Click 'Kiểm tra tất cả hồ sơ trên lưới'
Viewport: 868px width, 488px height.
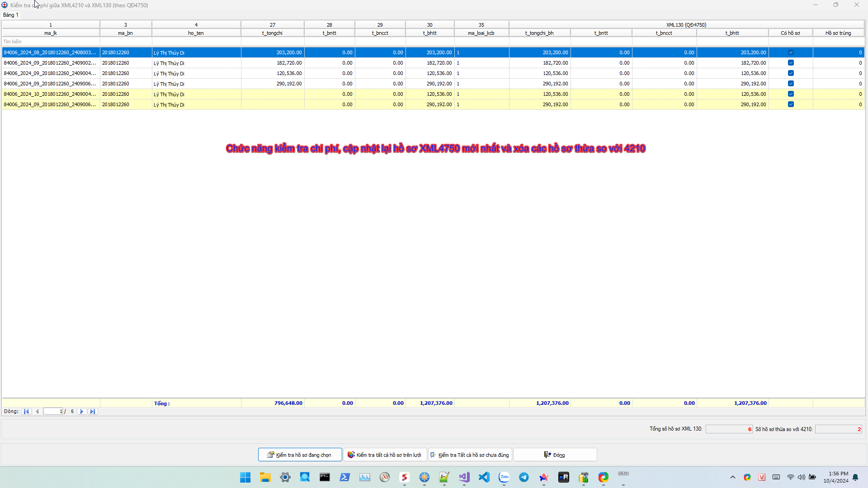(x=385, y=455)
